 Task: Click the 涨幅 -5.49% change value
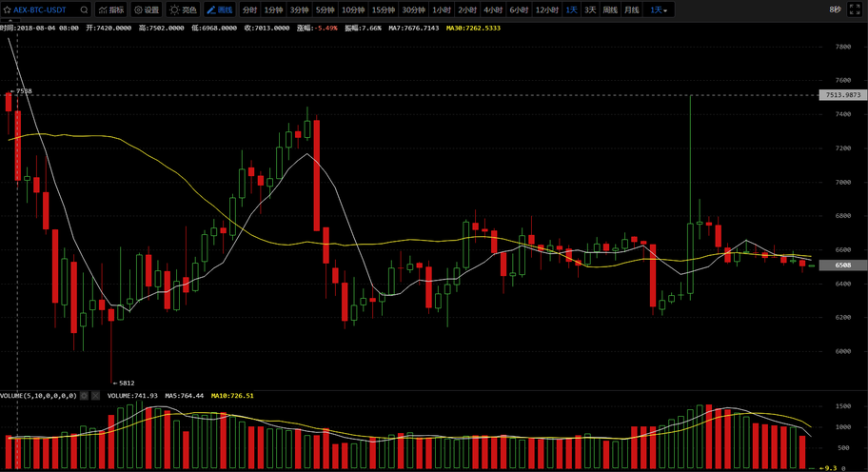317,28
